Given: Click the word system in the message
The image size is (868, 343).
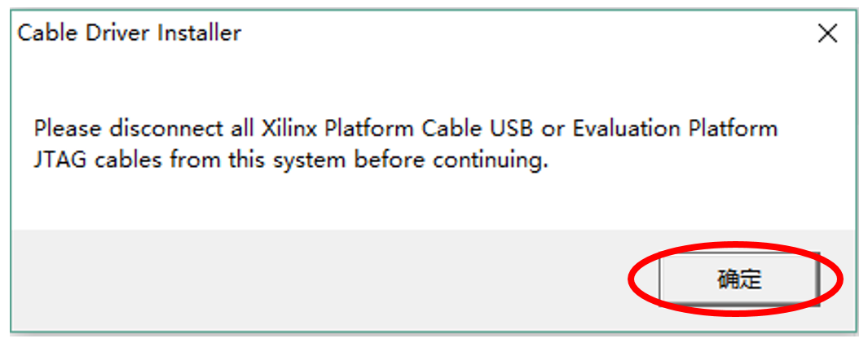Looking at the screenshot, I should [318, 160].
